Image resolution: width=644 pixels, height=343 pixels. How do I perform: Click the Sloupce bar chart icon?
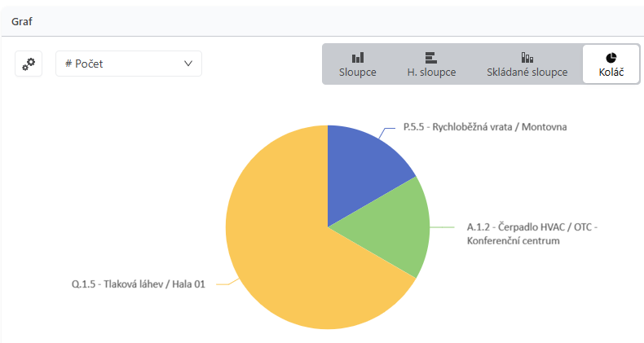pyautogui.click(x=358, y=58)
